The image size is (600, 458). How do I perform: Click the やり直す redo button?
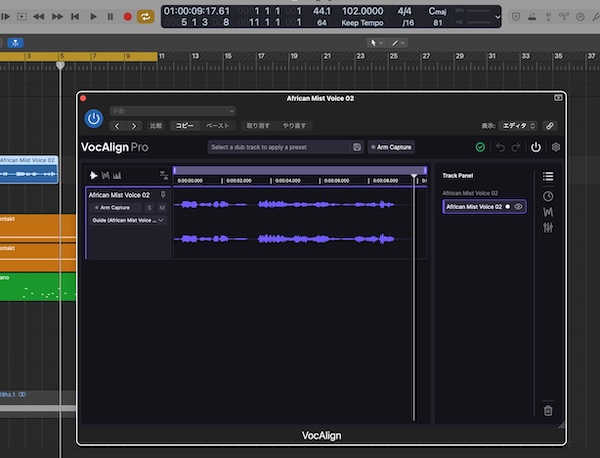[x=294, y=126]
